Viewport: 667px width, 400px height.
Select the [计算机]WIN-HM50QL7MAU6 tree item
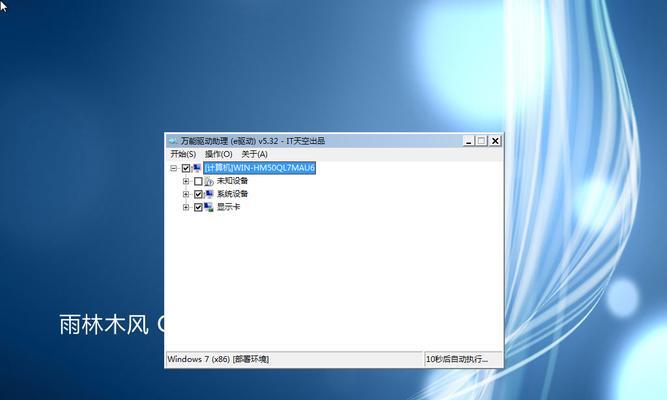[259, 168]
